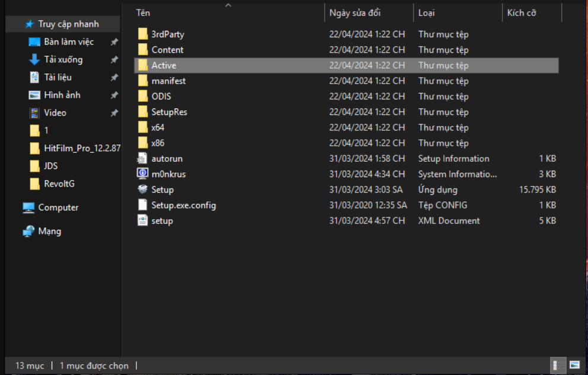The height and width of the screenshot is (375, 588).
Task: Open Computer from the navigation pane
Action: [58, 208]
